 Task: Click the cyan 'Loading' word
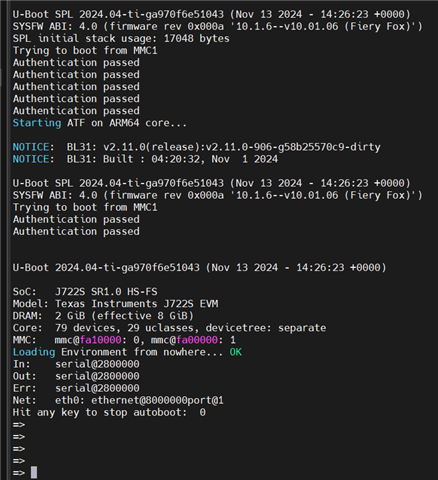[34, 352]
